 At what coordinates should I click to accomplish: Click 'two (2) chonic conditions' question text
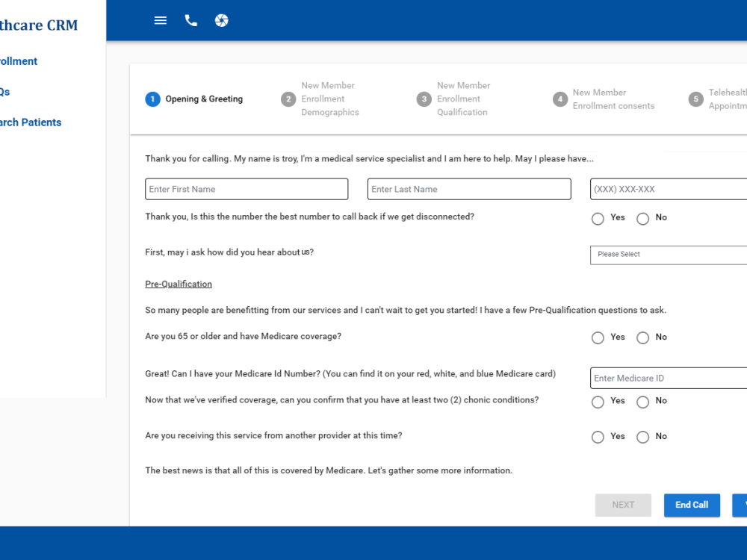point(342,400)
